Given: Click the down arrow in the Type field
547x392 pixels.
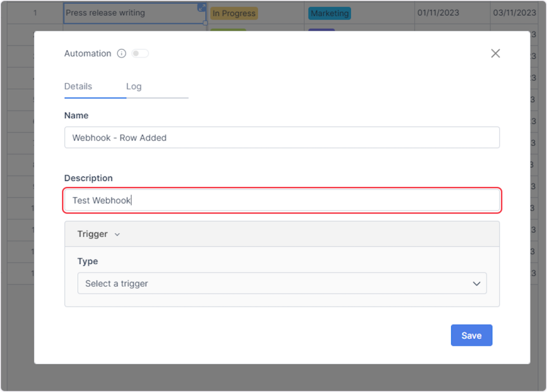Looking at the screenshot, I should [x=476, y=284].
